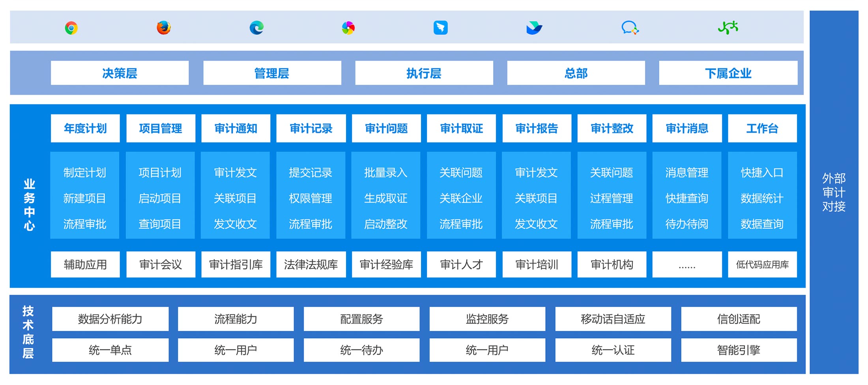The height and width of the screenshot is (385, 868).
Task: Select the 决策层 tab
Action: tap(120, 73)
